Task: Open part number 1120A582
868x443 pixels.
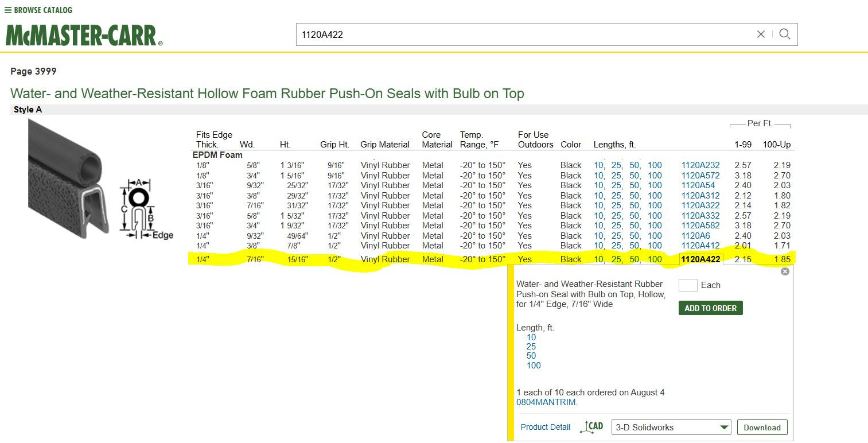Action: pos(700,226)
